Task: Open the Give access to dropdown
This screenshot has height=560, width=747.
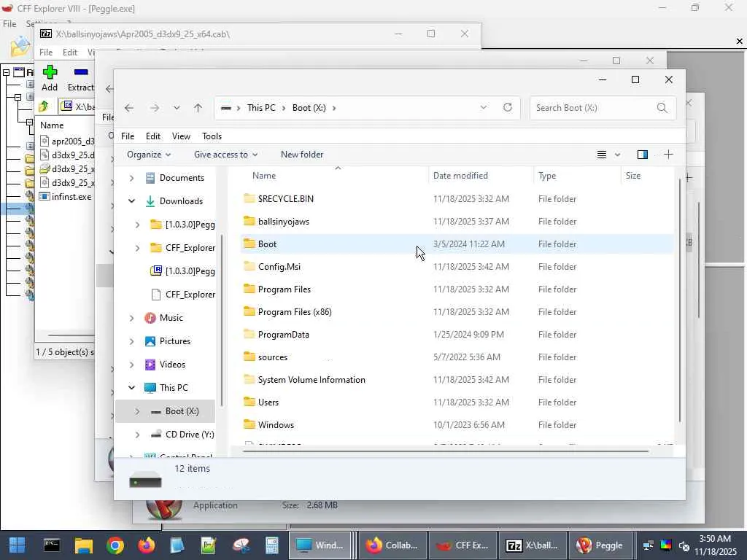Action: pyautogui.click(x=226, y=155)
